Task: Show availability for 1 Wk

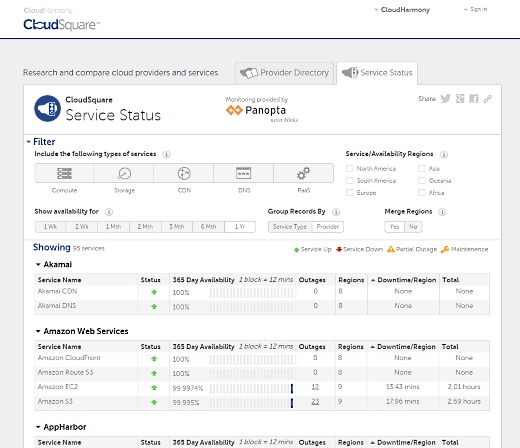Action: (x=50, y=227)
